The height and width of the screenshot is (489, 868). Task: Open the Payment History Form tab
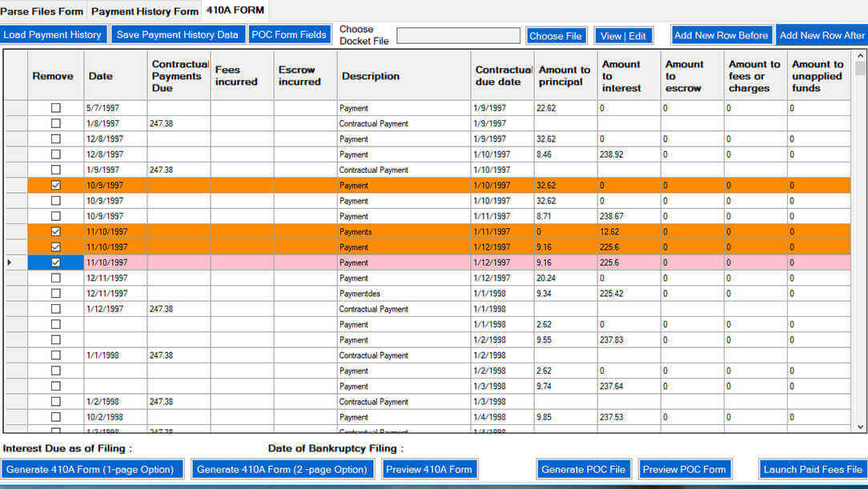click(144, 11)
